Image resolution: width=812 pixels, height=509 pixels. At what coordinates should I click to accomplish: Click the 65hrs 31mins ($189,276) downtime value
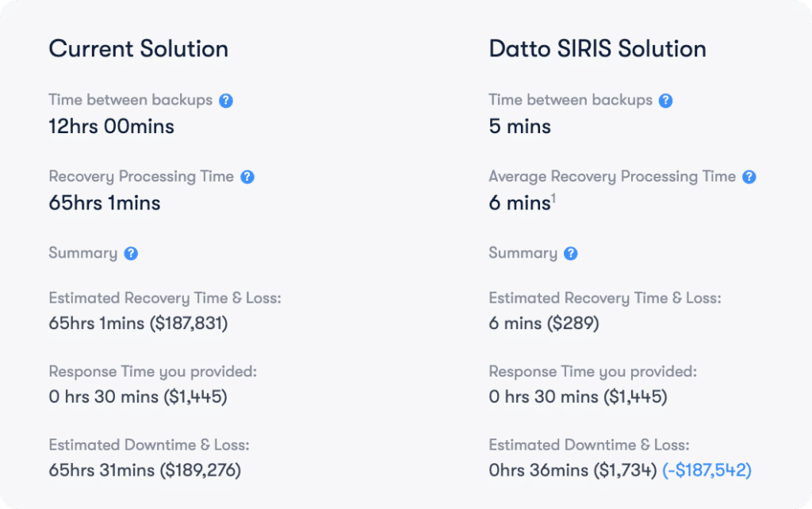[x=145, y=470]
